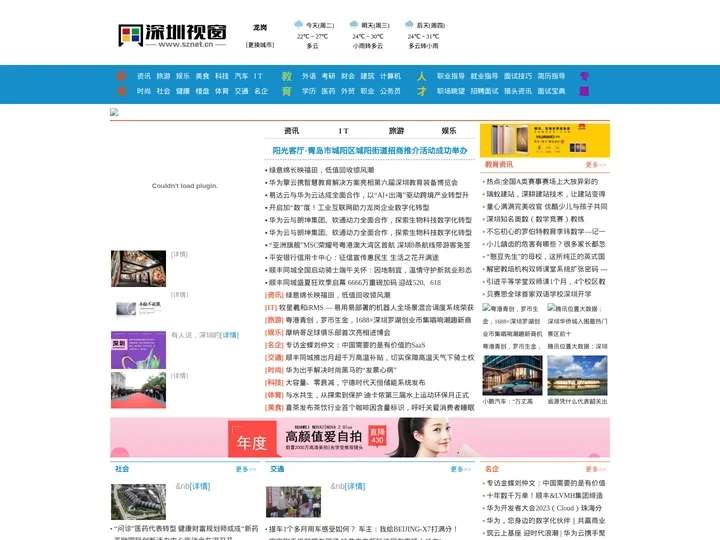Open 简历指导 in navigation
This screenshot has height=540, width=720.
coord(551,76)
